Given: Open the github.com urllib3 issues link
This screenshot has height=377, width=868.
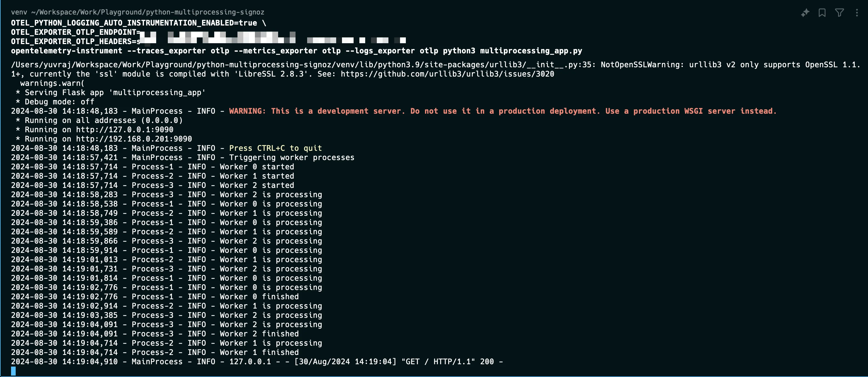Looking at the screenshot, I should click(x=447, y=74).
